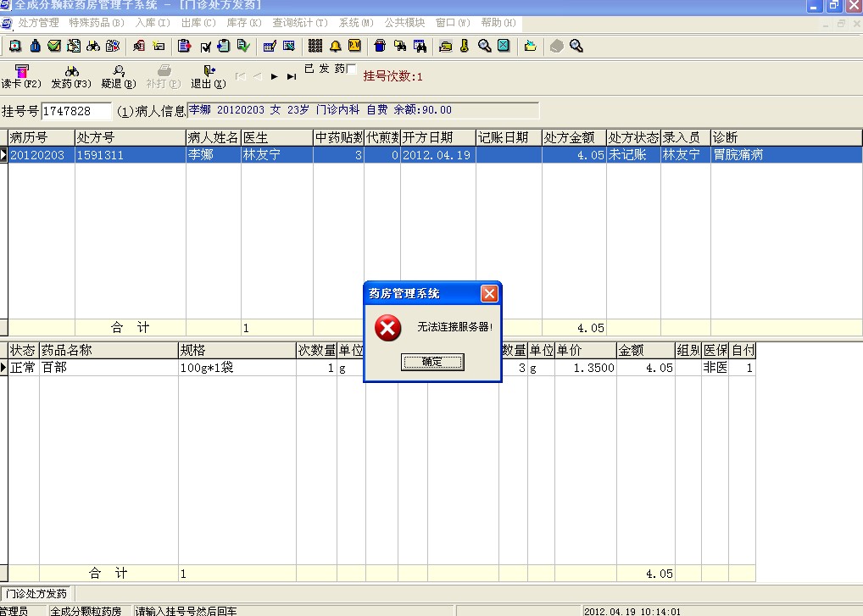Screen dimensions: 863x616
Task: Open the 处方管理 menu
Action: click(x=38, y=23)
